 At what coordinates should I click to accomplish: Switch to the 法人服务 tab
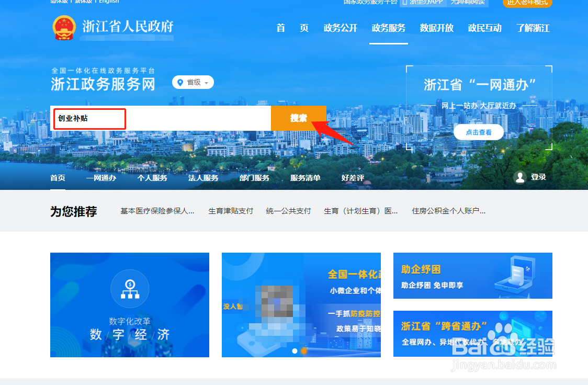click(x=203, y=177)
